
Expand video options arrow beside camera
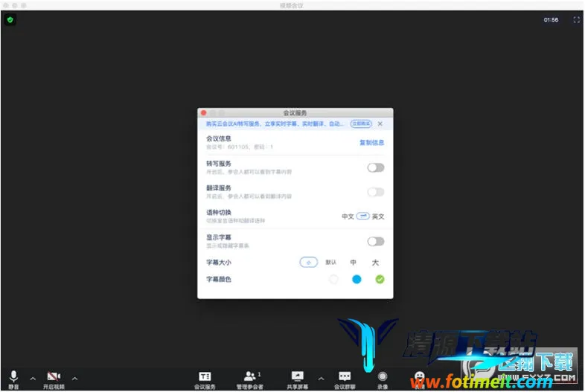click(74, 379)
